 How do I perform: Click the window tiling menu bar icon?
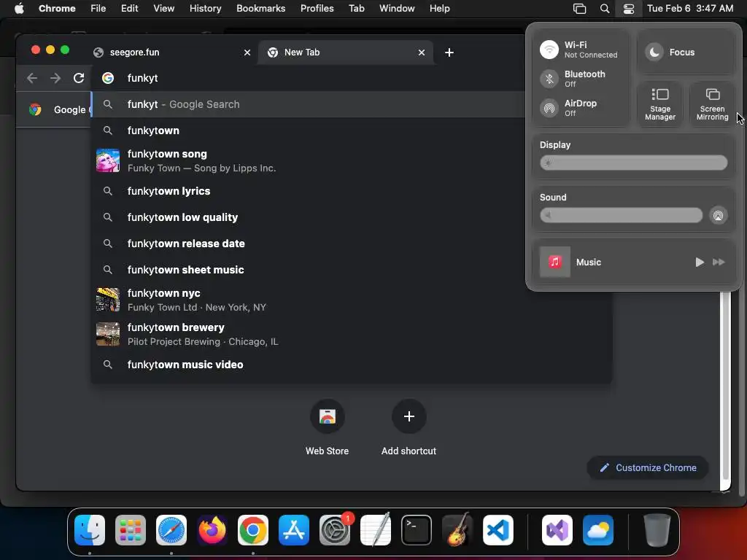[579, 9]
